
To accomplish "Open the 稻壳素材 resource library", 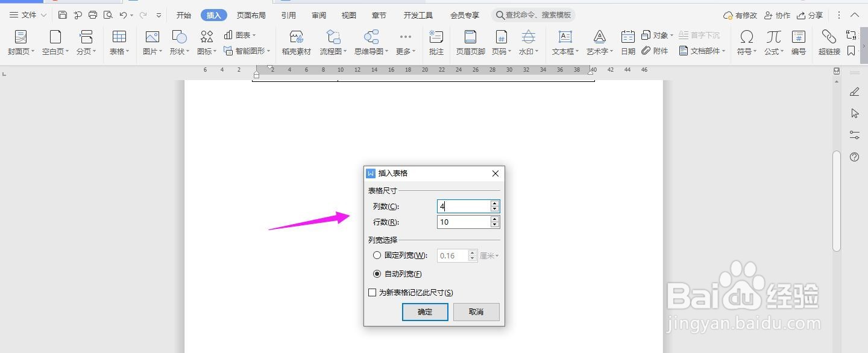I will 297,43.
